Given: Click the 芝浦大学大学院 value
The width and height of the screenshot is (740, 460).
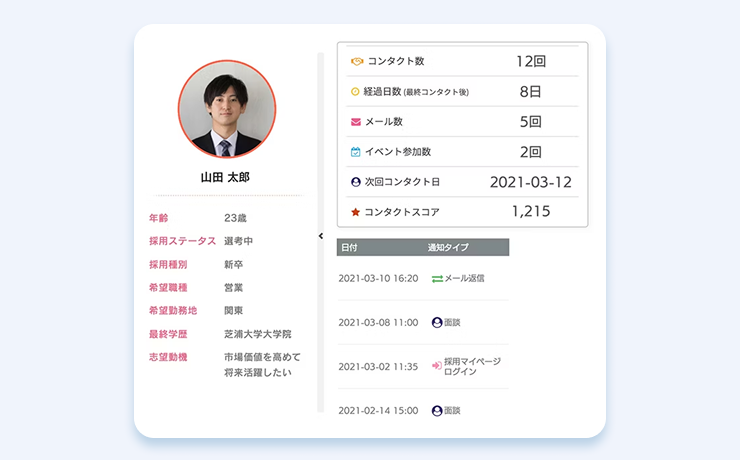Looking at the screenshot, I should point(258,334).
